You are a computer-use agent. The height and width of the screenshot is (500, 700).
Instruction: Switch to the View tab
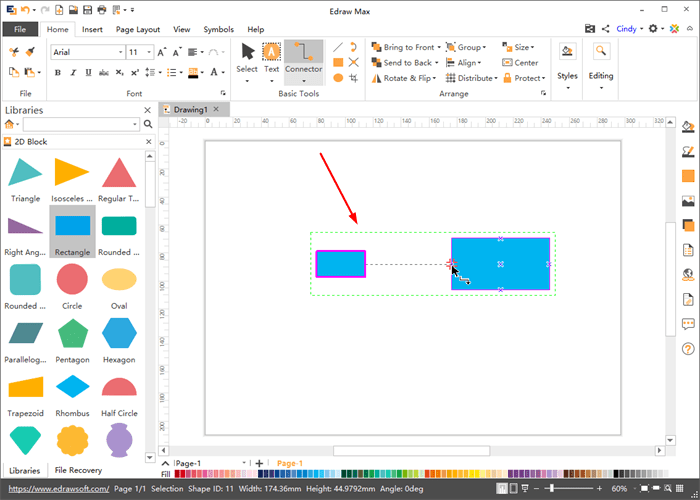pos(182,29)
